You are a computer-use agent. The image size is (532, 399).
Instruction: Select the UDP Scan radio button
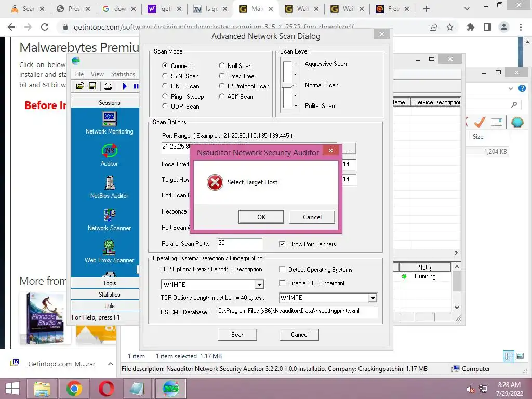pos(165,106)
